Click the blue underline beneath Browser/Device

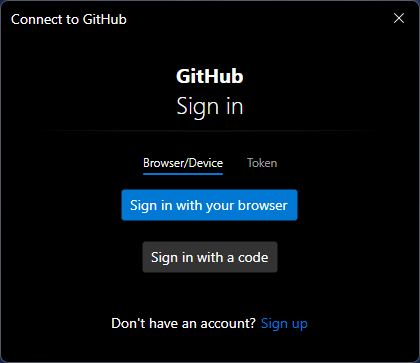coord(183,174)
